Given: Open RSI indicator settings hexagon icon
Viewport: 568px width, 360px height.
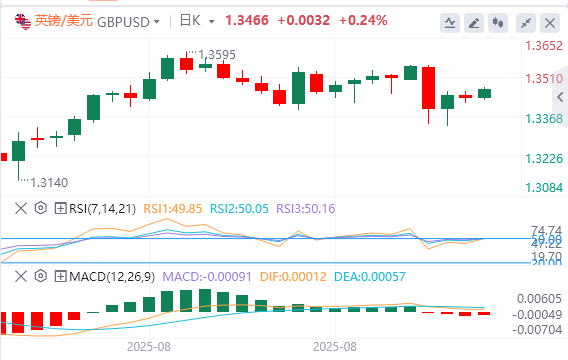Looking at the screenshot, I should point(41,208).
